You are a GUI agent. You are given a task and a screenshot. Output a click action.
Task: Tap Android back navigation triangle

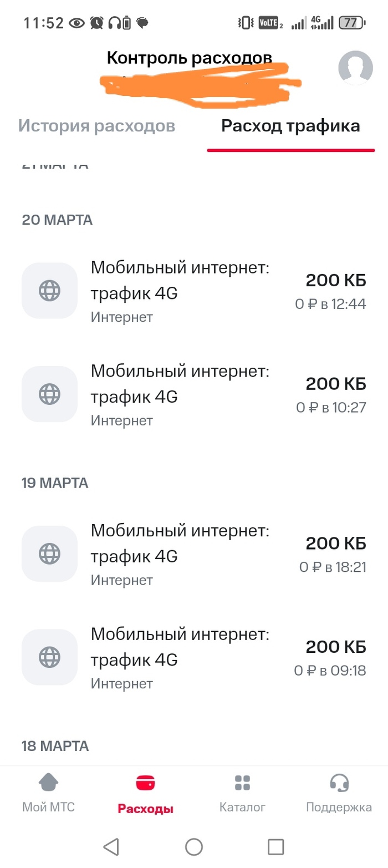click(x=111, y=846)
